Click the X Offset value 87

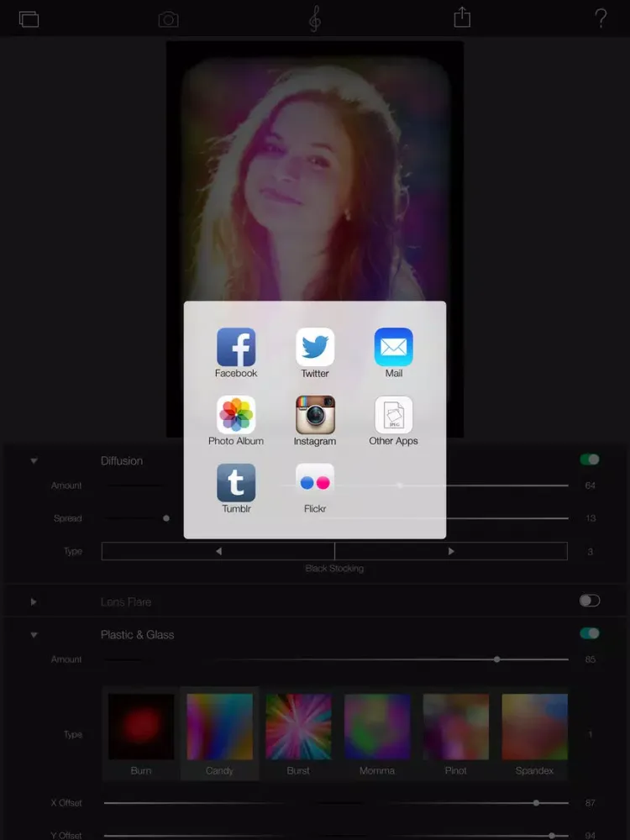click(590, 802)
